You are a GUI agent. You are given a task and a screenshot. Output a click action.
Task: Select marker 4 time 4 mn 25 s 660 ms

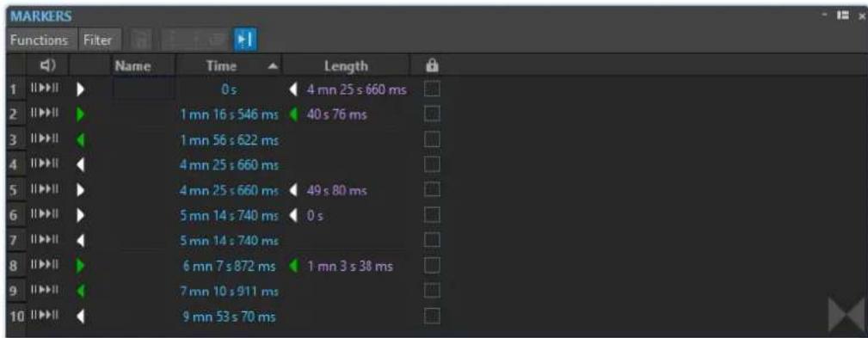(229, 165)
